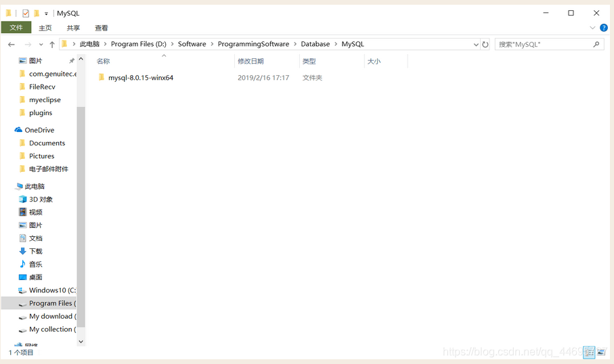Click the Program Files (D:) breadcrumb

pos(139,44)
